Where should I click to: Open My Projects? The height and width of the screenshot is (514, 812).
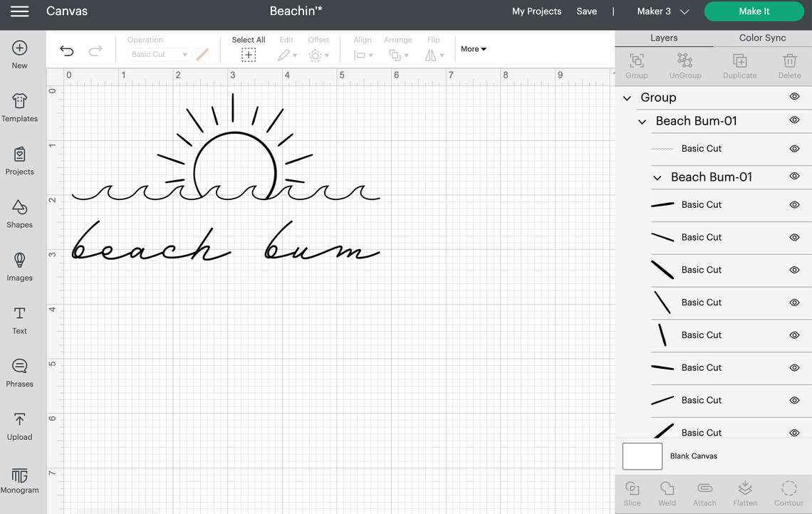point(536,11)
